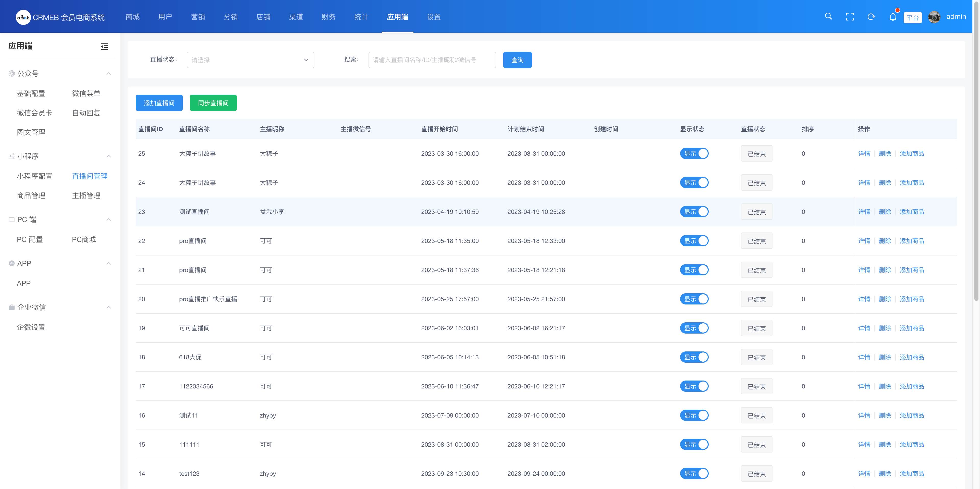Viewport: 980px width, 489px height.
Task: Click the 添加直播间 button
Action: 159,103
